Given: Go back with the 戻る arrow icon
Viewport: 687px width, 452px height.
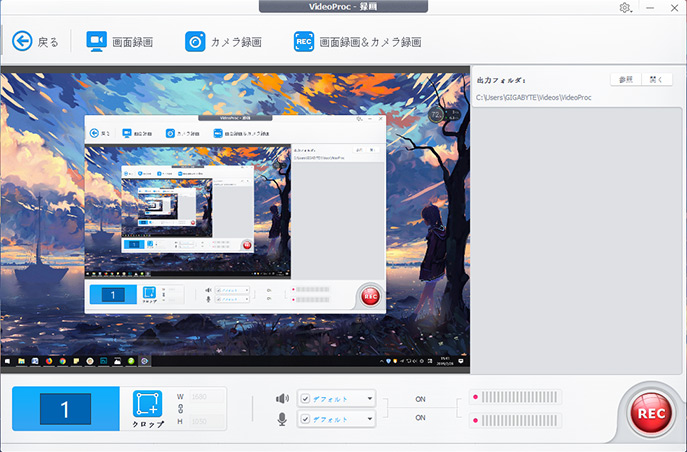Looking at the screenshot, I should pos(22,42).
